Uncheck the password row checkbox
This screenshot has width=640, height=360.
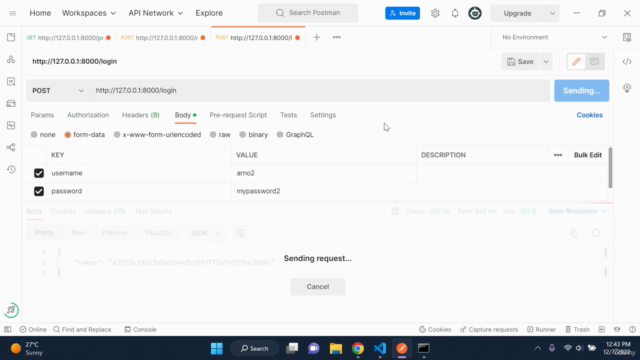click(39, 191)
